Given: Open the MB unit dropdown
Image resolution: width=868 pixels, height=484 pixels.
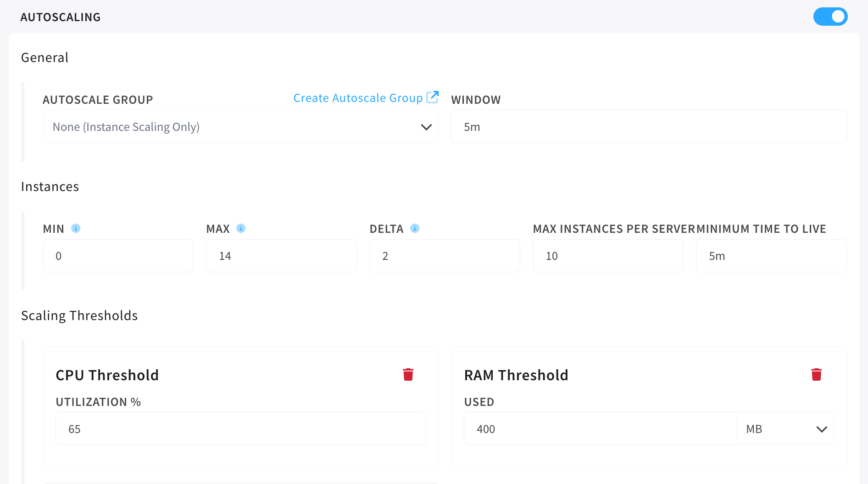Looking at the screenshot, I should point(785,429).
